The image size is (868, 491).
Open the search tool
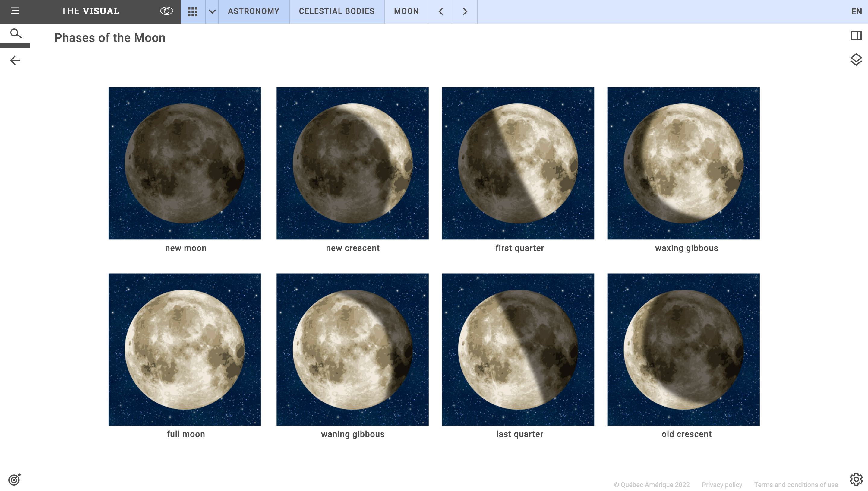15,33
